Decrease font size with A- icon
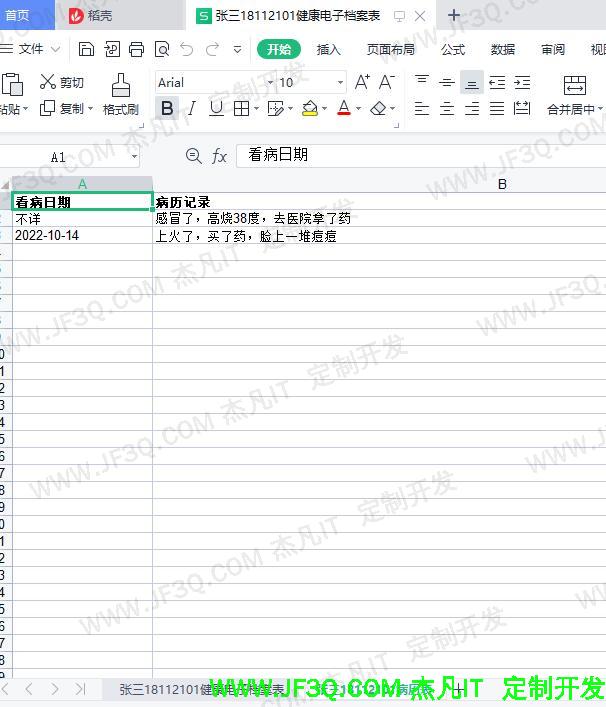 tap(386, 82)
